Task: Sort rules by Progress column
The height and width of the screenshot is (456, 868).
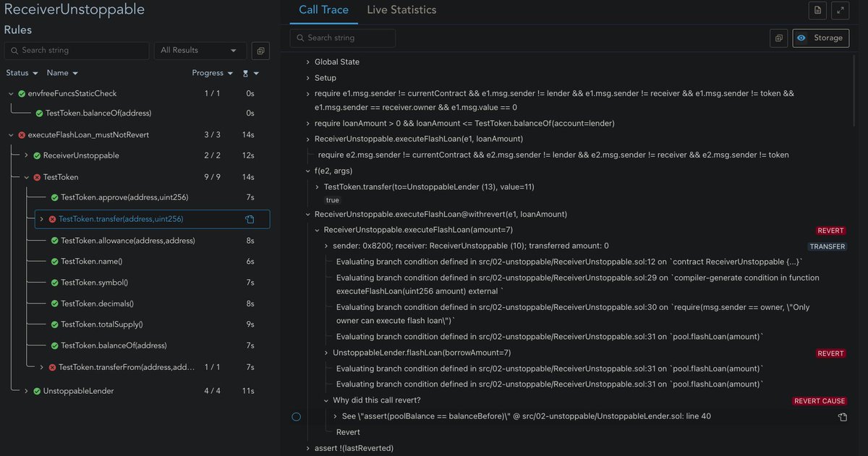Action: (x=213, y=73)
